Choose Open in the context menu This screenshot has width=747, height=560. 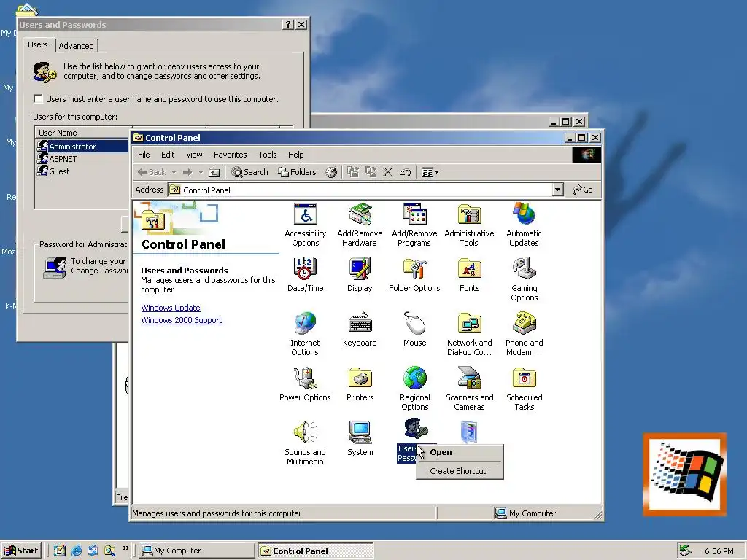point(460,452)
